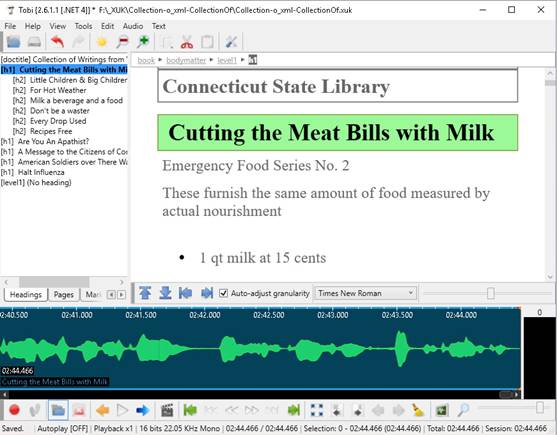Open the Text menu
This screenshot has width=557, height=435.
(x=158, y=26)
